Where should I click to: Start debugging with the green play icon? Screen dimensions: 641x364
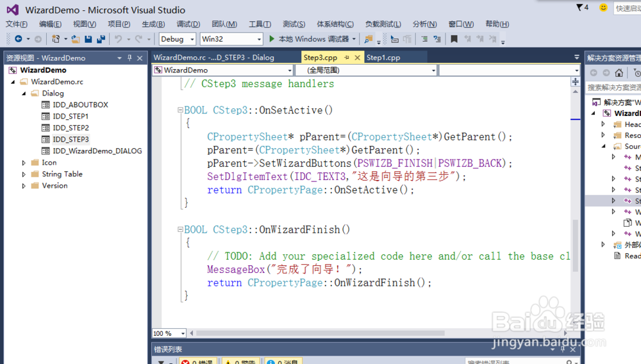271,39
